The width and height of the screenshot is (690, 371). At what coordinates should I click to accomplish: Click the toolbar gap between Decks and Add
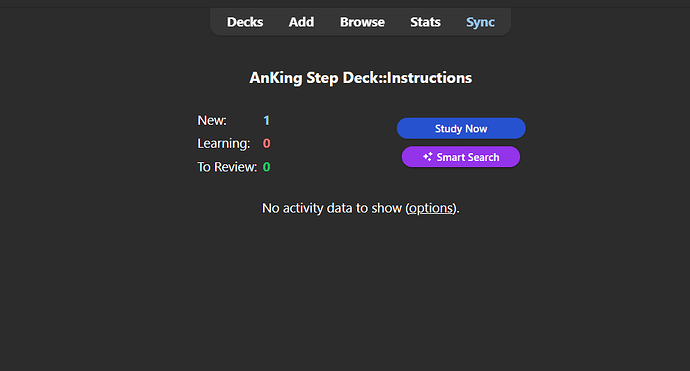pos(276,22)
